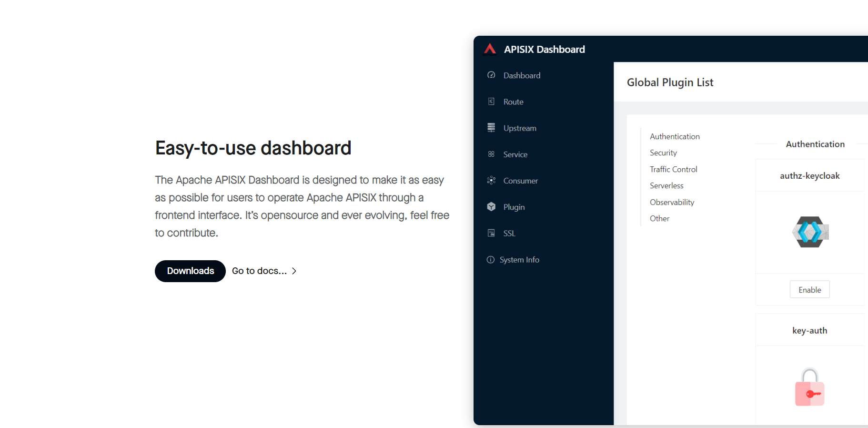
Task: Click the Downloads button
Action: coord(190,271)
